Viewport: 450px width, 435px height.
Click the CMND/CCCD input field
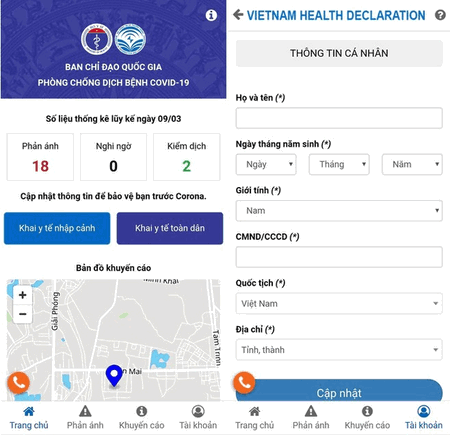point(339,257)
